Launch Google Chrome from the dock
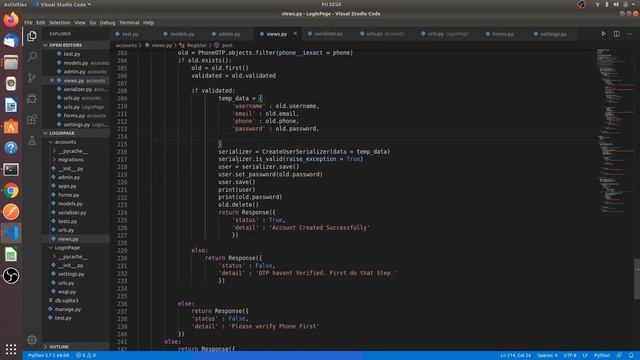This screenshot has width=640, height=360. 11,191
